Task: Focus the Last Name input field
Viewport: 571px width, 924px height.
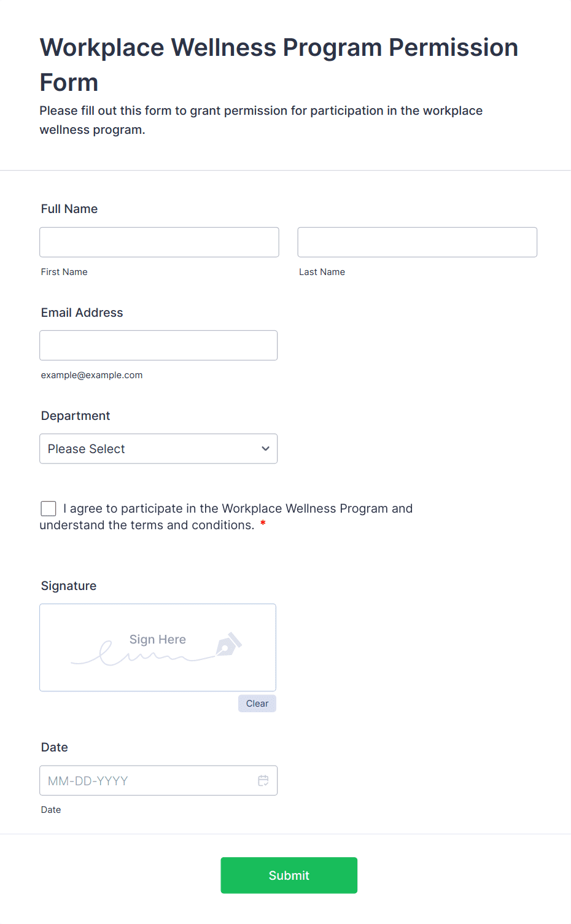Action: (x=418, y=242)
